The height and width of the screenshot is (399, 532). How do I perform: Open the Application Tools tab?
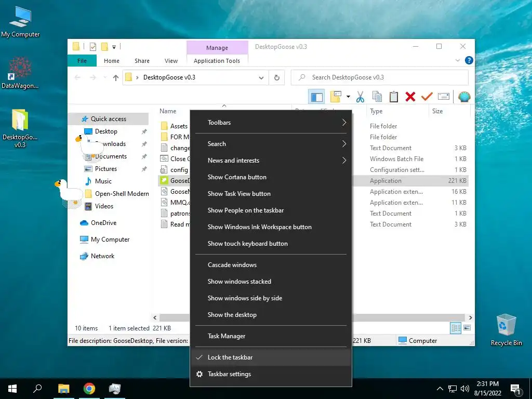[x=217, y=61]
